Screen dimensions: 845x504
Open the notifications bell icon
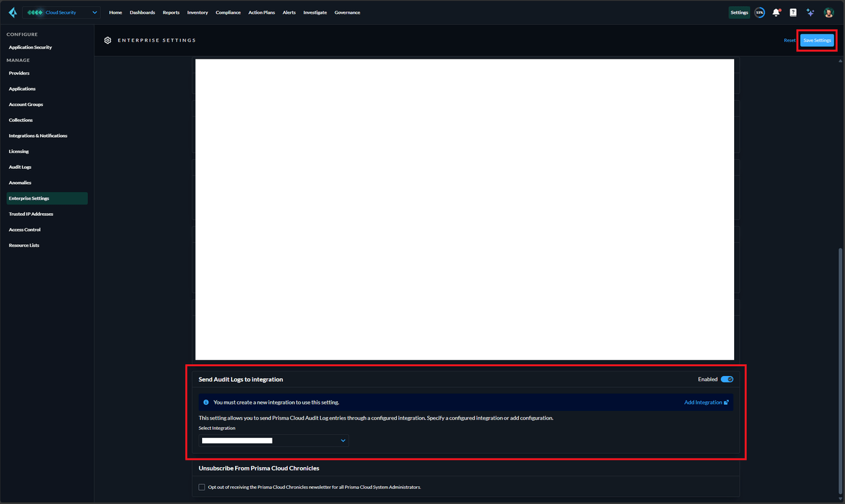click(x=776, y=13)
